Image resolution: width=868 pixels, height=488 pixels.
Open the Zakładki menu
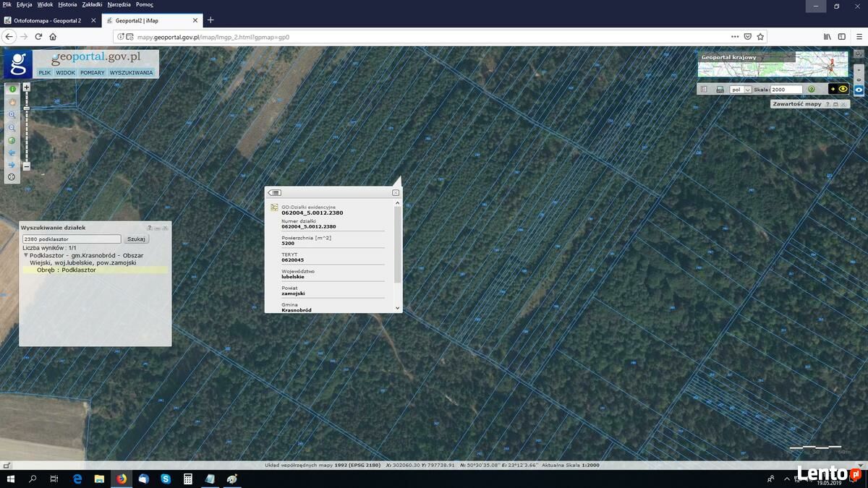point(92,4)
